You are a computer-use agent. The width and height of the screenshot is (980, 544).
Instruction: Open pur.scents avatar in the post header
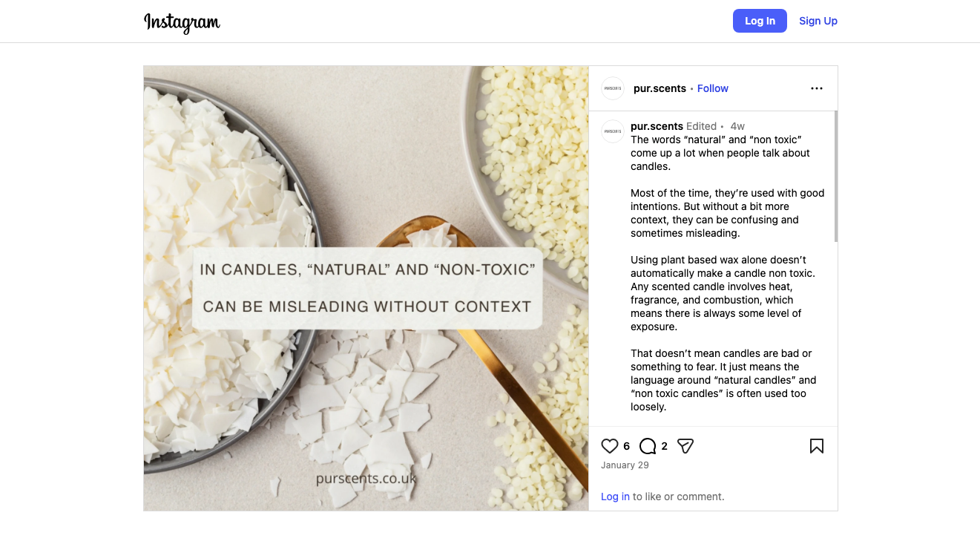pyautogui.click(x=613, y=88)
